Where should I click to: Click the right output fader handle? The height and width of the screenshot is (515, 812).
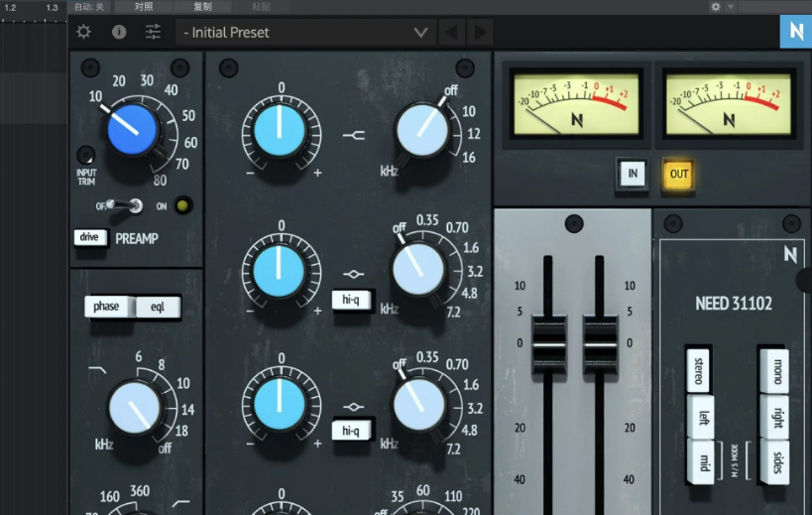(600, 345)
